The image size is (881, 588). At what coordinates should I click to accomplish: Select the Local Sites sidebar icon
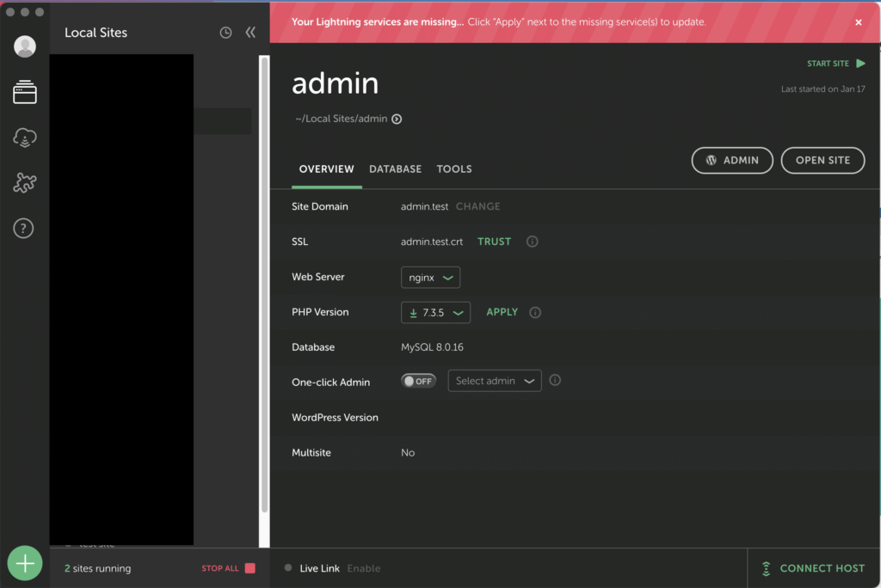(x=25, y=92)
